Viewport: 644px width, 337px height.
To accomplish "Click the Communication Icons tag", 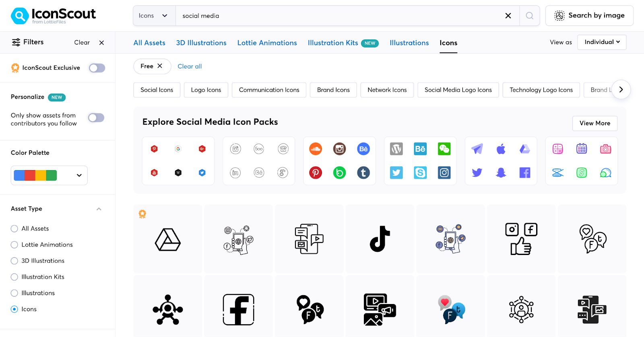I will (269, 90).
